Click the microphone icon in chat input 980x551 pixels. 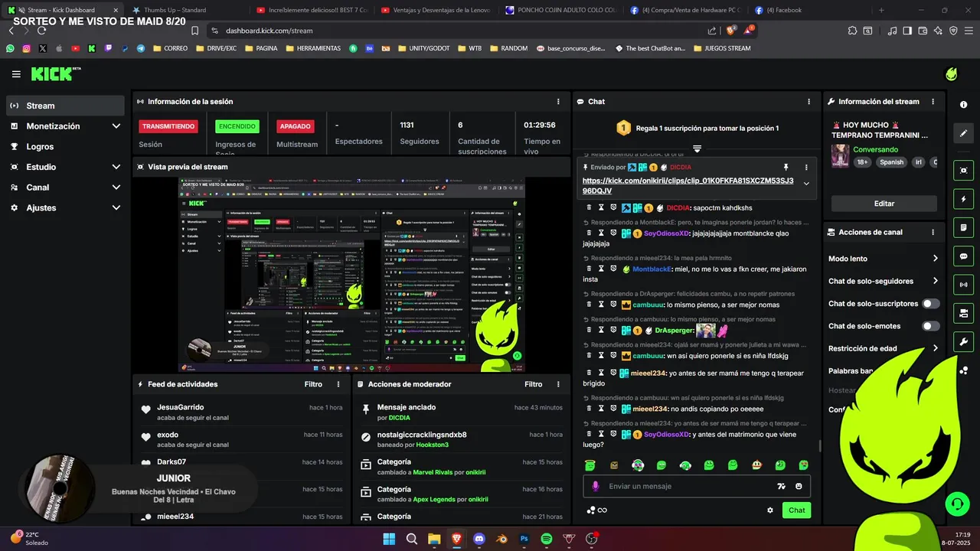(595, 486)
